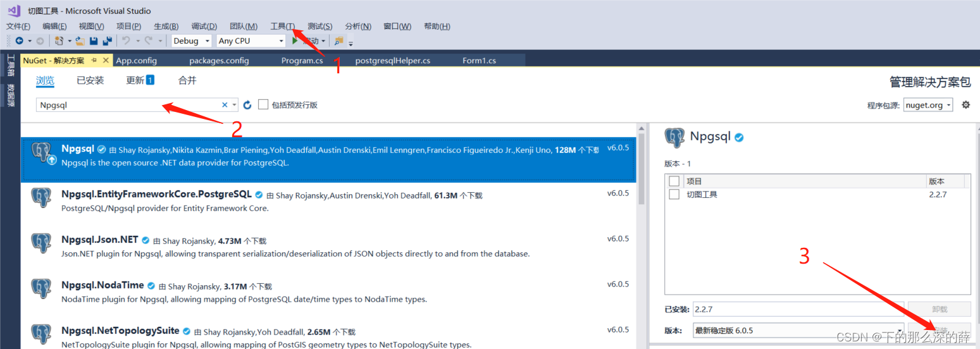Open the nuget.org package source dropdown

pyautogui.click(x=928, y=105)
